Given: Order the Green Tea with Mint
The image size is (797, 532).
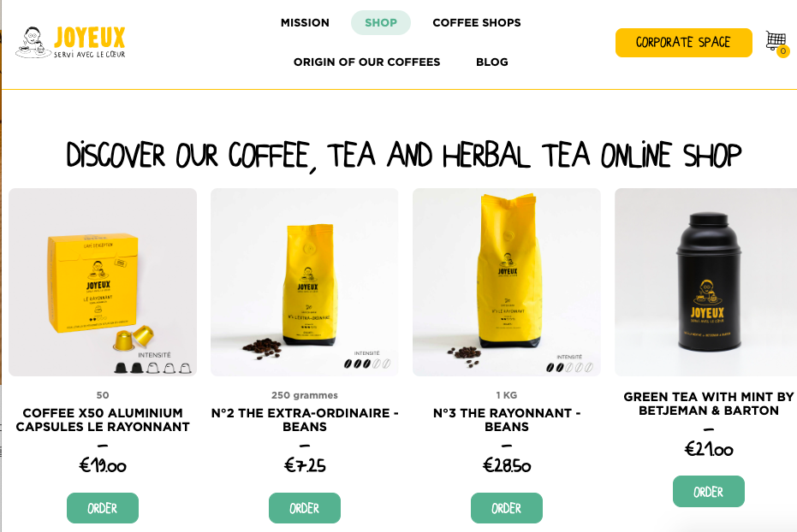Looking at the screenshot, I should [x=709, y=492].
